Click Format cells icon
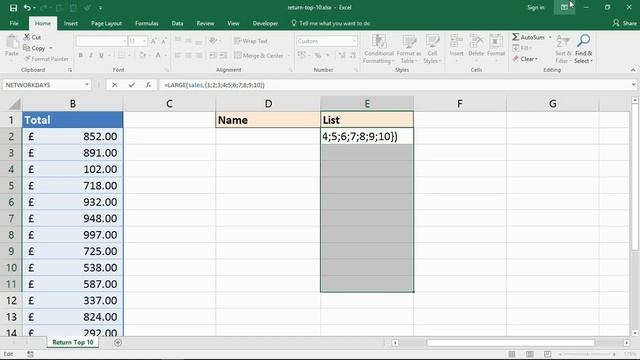 (496, 41)
